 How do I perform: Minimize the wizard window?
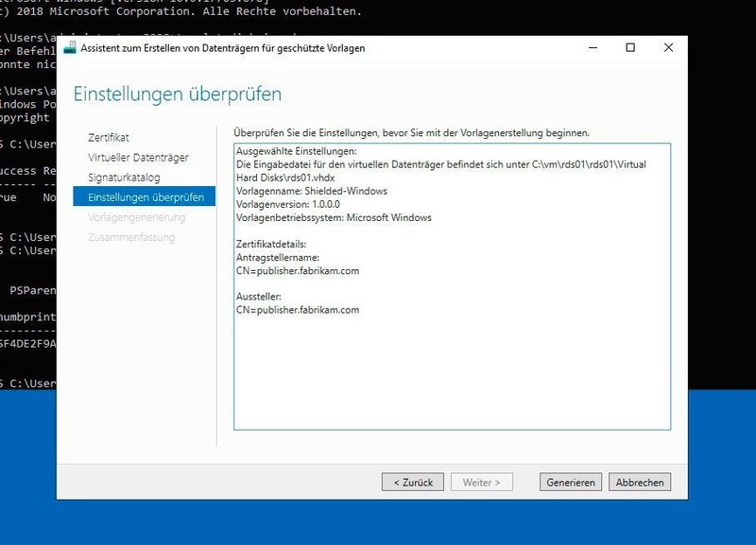coord(593,48)
